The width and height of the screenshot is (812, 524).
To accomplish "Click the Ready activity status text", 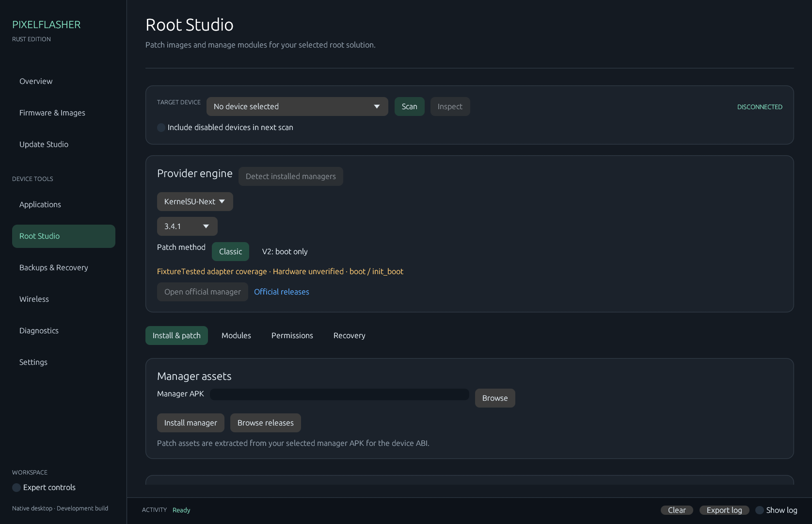I will point(181,510).
